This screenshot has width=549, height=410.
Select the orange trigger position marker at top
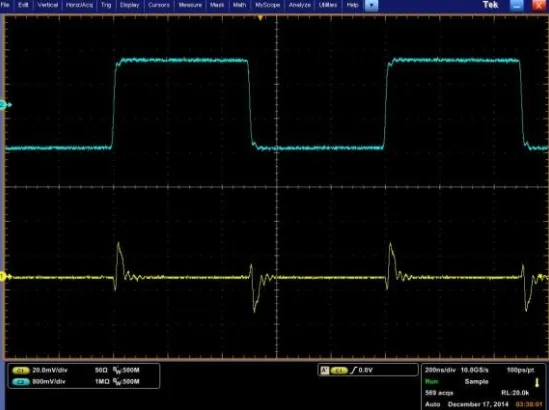(x=260, y=18)
